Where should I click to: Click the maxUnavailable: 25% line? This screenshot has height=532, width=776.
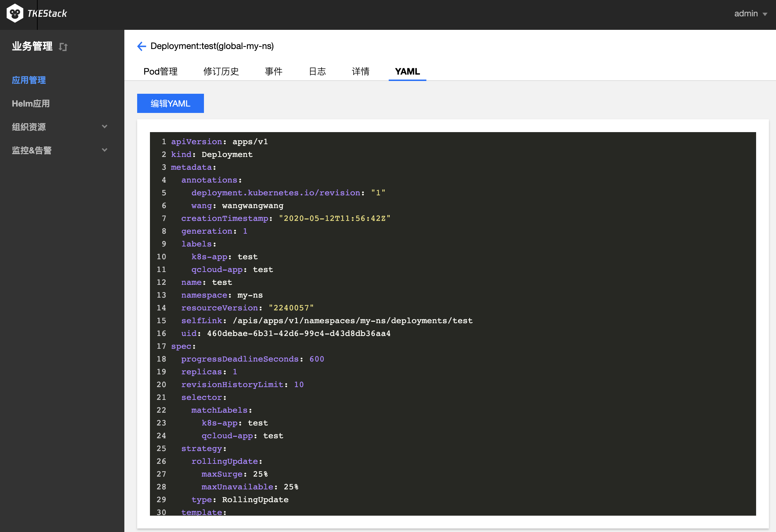(x=250, y=487)
